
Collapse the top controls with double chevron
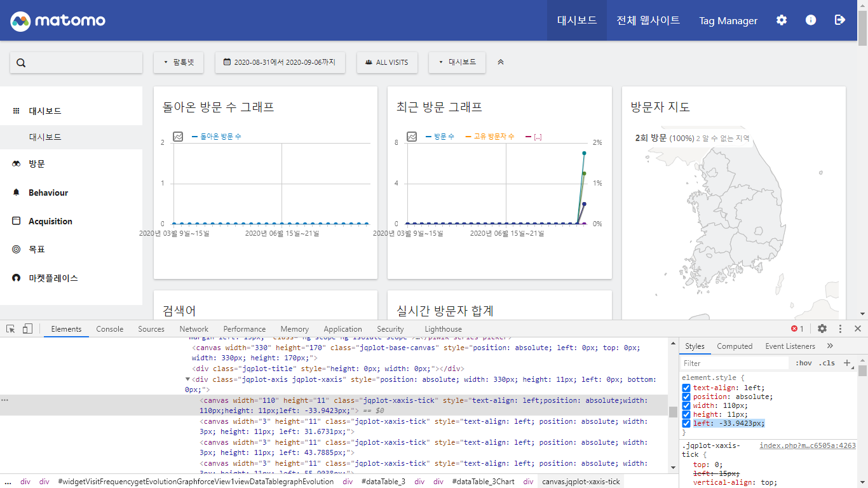[501, 62]
